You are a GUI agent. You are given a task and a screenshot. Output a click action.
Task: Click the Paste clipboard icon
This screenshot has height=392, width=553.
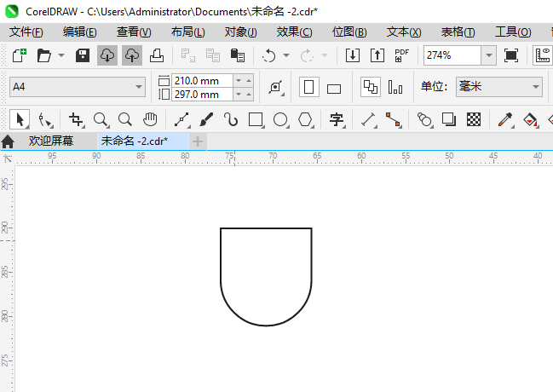(238, 55)
